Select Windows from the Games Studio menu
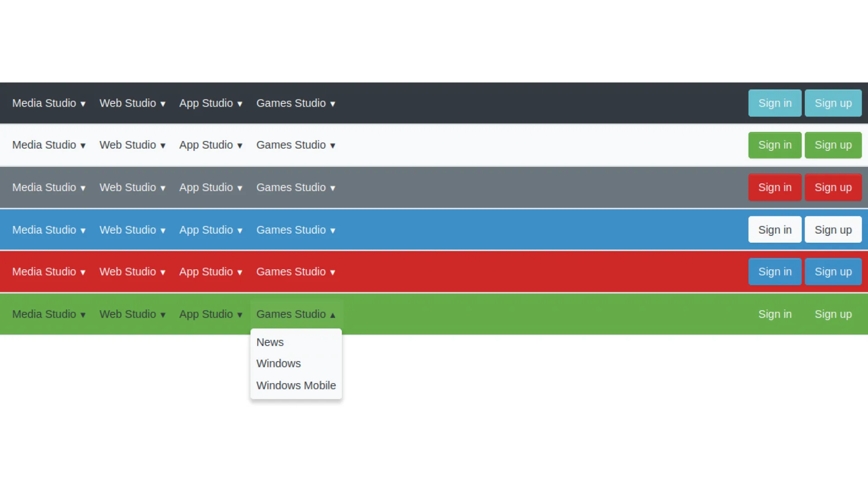 point(278,363)
